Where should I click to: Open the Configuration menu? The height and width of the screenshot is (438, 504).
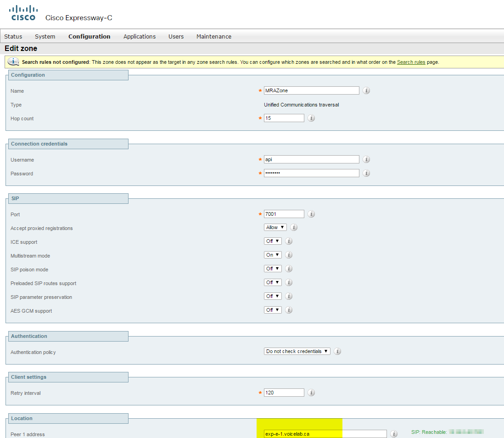click(90, 37)
